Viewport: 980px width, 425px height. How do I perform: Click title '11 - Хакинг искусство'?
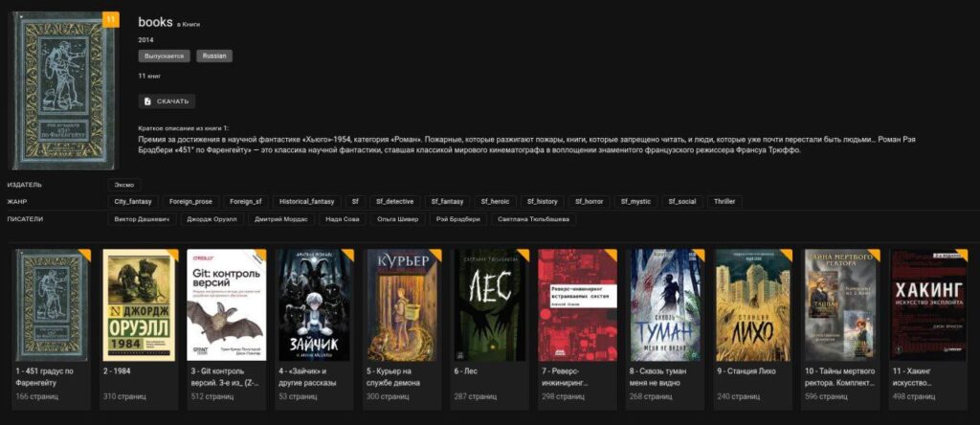912,377
